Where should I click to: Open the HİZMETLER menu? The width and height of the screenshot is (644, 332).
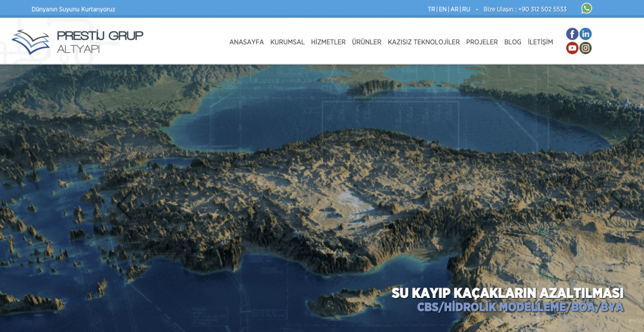click(328, 42)
